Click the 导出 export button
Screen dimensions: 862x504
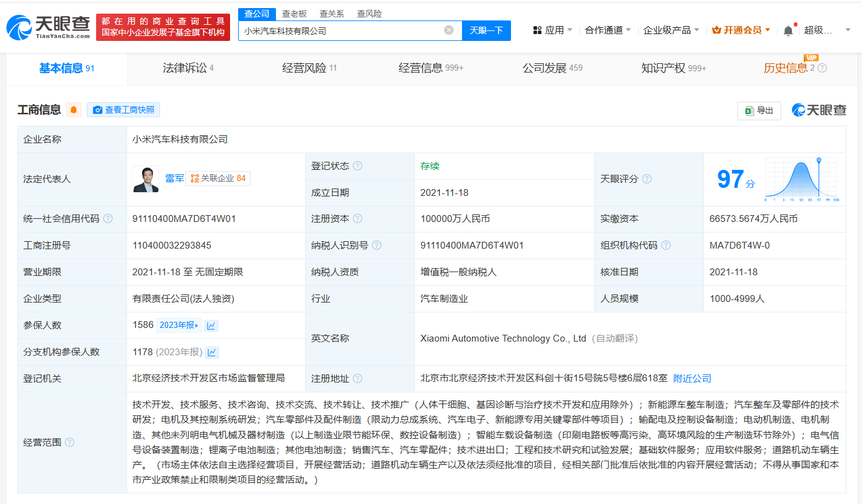[759, 110]
